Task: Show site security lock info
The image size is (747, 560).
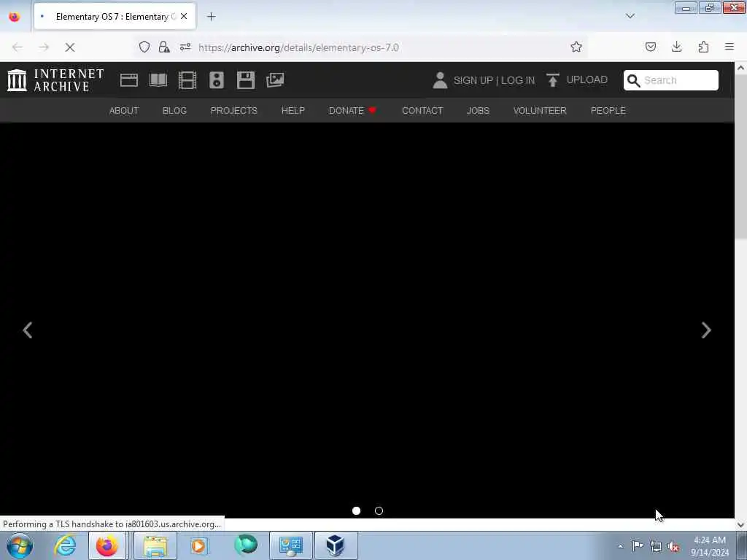Action: (164, 47)
